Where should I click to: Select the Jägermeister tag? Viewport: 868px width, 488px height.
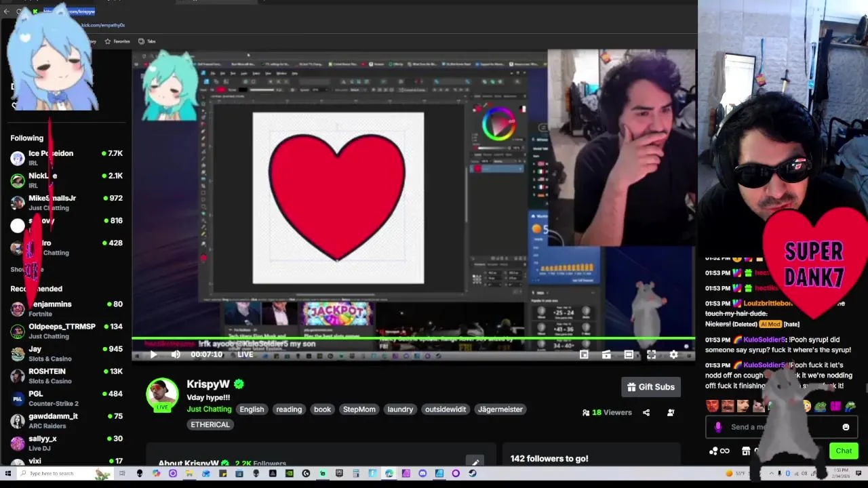pos(500,409)
